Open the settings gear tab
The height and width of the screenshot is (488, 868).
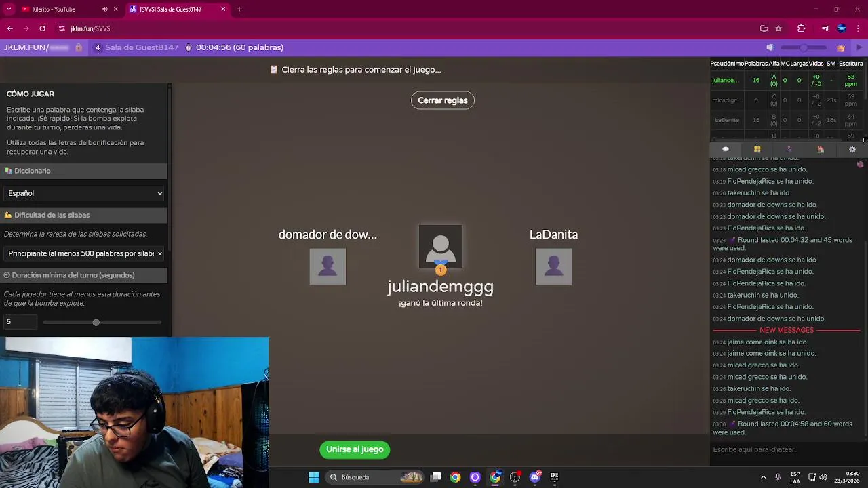(x=852, y=149)
